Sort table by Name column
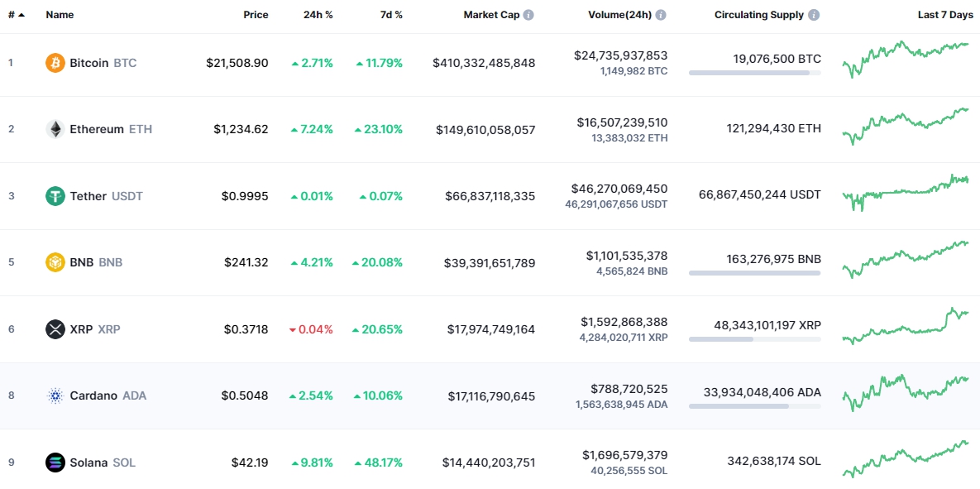 click(x=58, y=15)
